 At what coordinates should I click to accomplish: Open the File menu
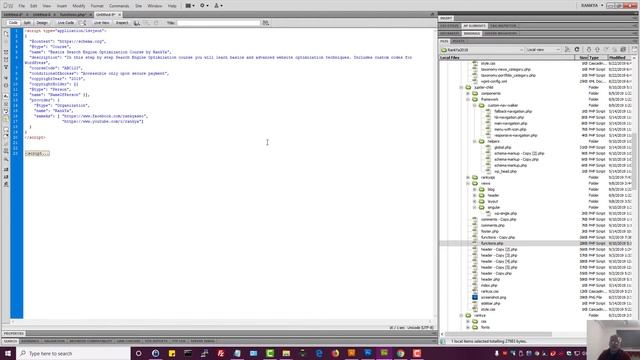22,6
